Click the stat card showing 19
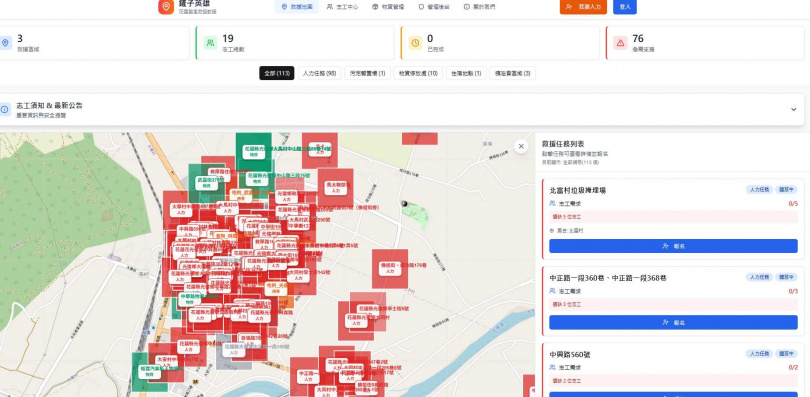The image size is (810, 397). 295,43
